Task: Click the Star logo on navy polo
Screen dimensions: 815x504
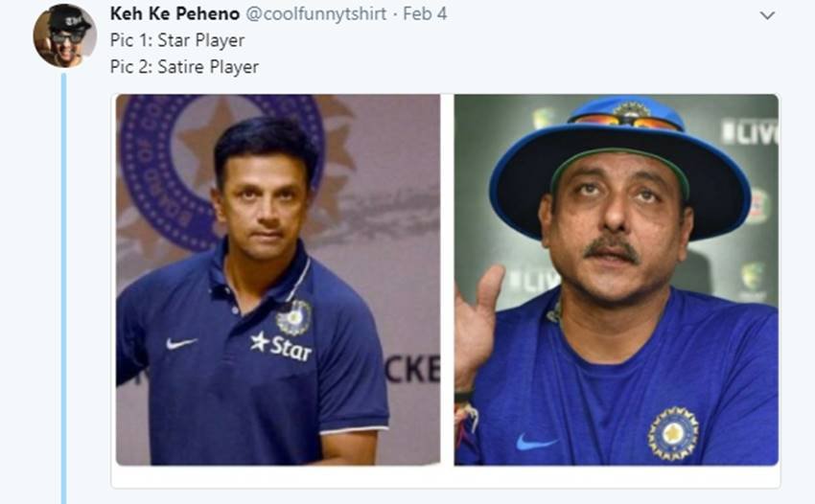Action: [281, 347]
